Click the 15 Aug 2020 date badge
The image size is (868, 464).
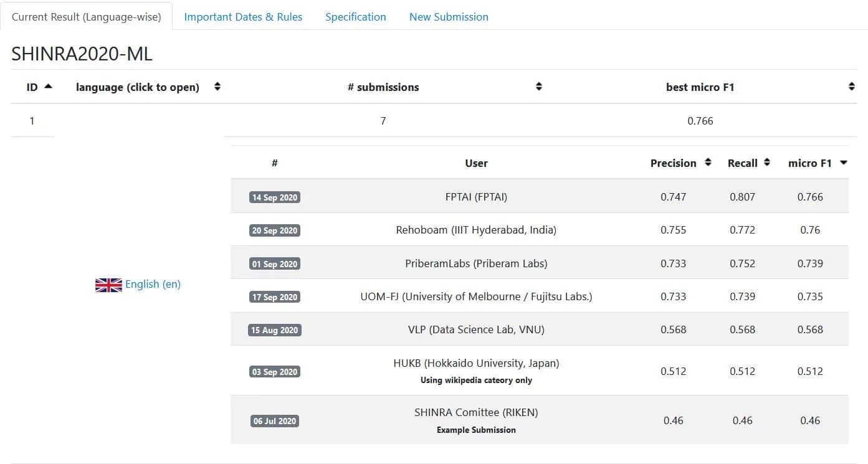(275, 330)
